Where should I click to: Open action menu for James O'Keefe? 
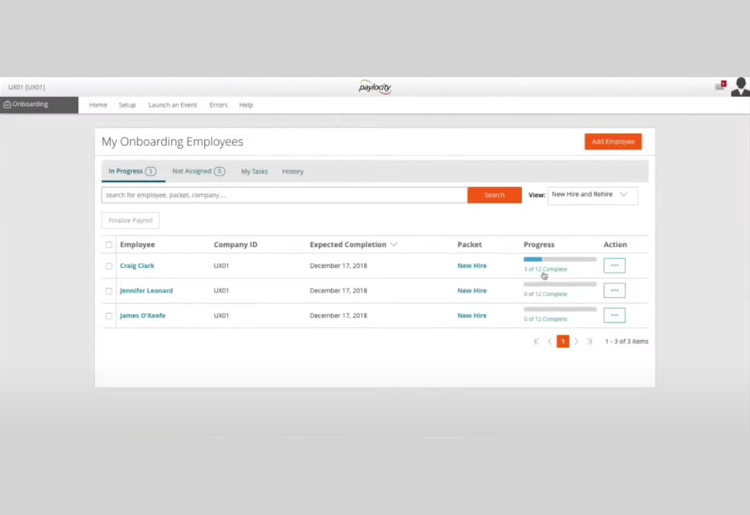point(614,316)
